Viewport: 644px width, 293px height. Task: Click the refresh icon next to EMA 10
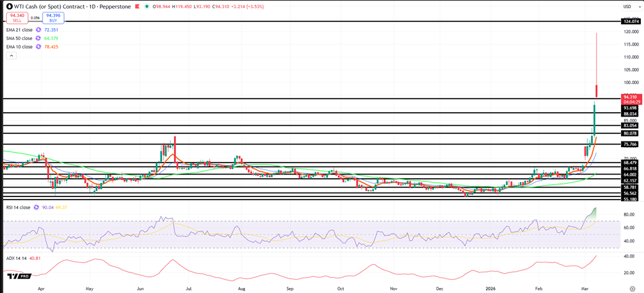pyautogui.click(x=38, y=46)
